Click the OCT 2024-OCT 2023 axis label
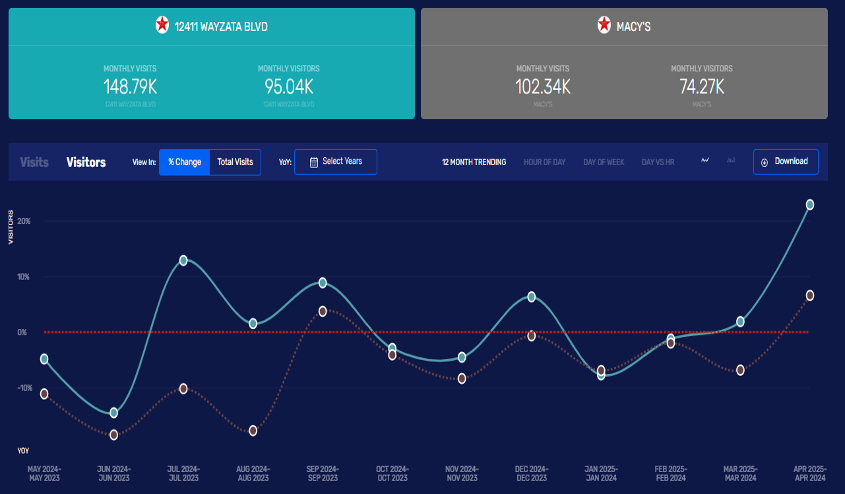 pos(392,474)
